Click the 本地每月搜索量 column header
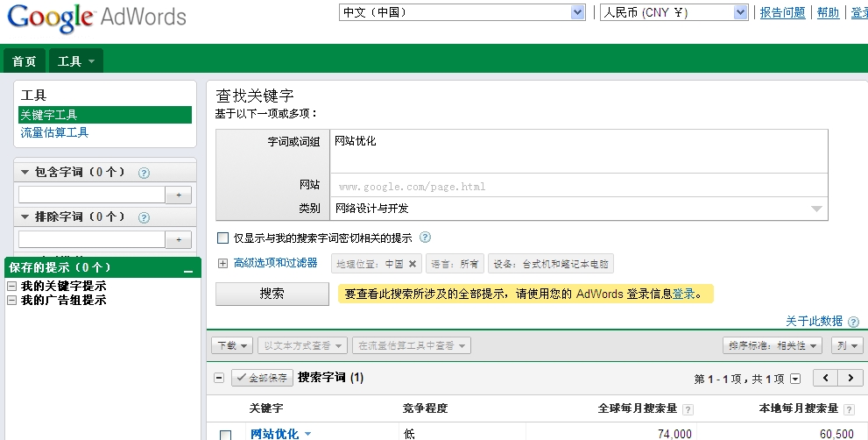 (x=798, y=408)
